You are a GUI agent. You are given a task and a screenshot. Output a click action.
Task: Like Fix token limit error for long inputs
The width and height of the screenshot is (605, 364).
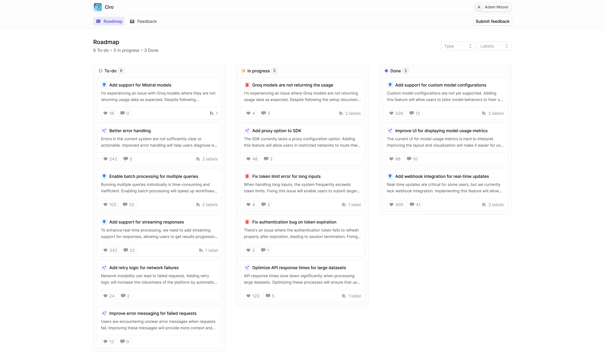251,205
